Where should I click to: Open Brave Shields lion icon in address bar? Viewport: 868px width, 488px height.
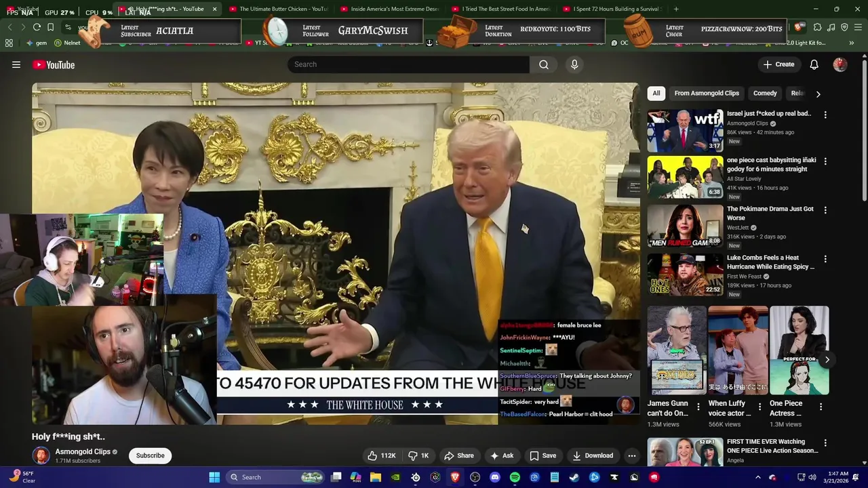coord(800,27)
